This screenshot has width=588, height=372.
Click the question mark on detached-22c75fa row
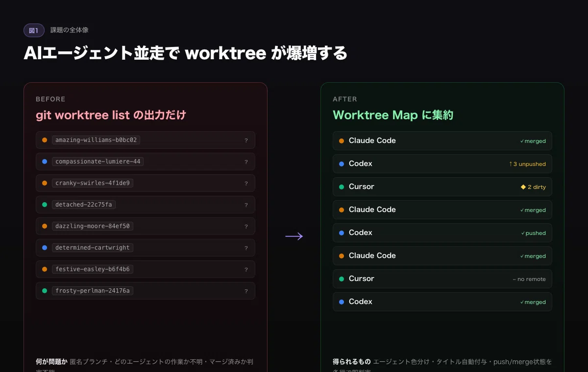pos(246,205)
